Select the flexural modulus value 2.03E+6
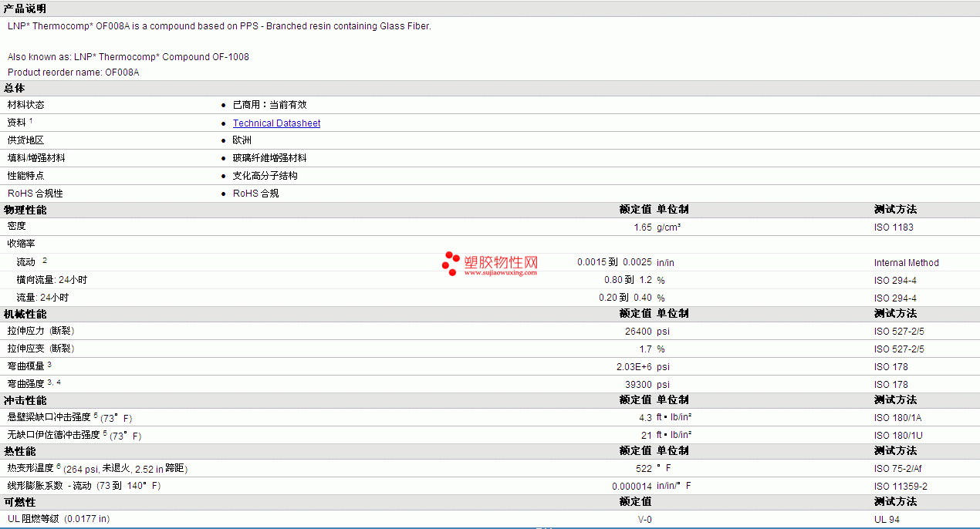980x529 pixels. [634, 367]
